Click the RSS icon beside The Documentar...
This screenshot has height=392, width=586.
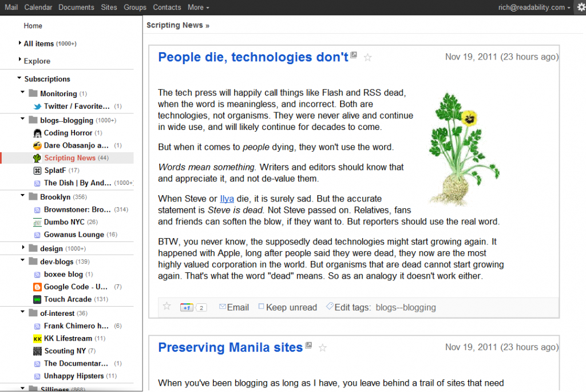37,364
